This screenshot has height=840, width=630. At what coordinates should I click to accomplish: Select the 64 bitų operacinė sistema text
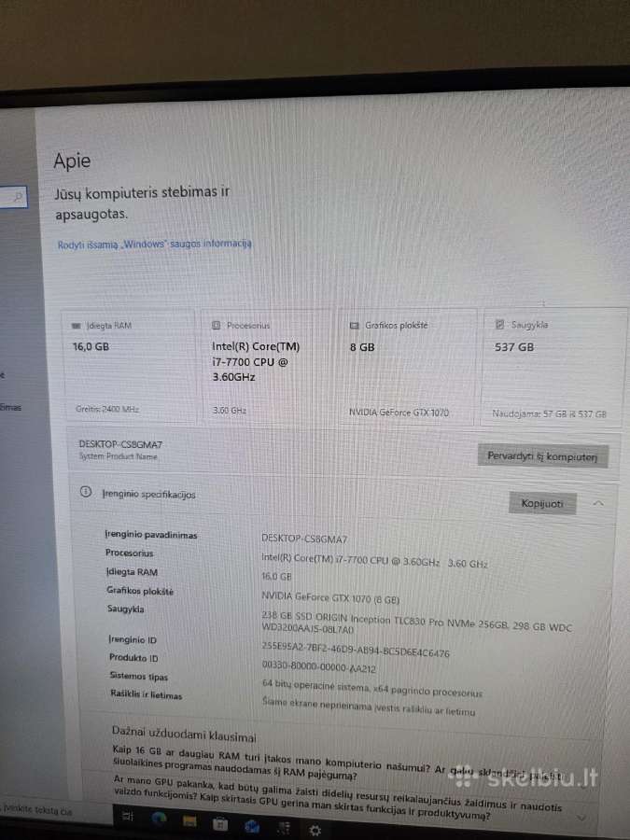click(x=371, y=689)
